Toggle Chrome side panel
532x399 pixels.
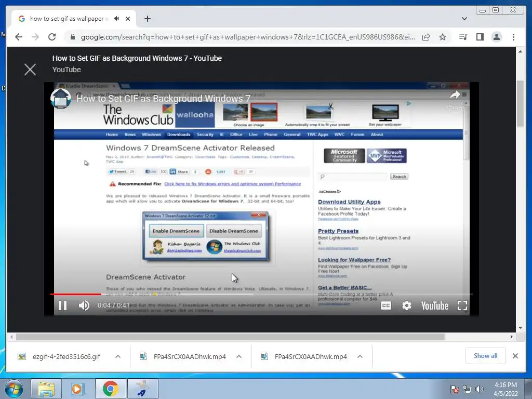480,37
